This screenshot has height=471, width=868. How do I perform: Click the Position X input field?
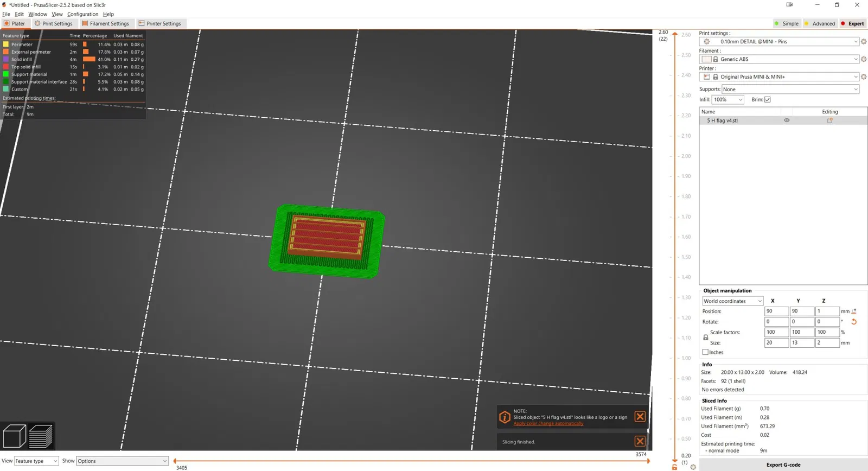[x=776, y=311]
